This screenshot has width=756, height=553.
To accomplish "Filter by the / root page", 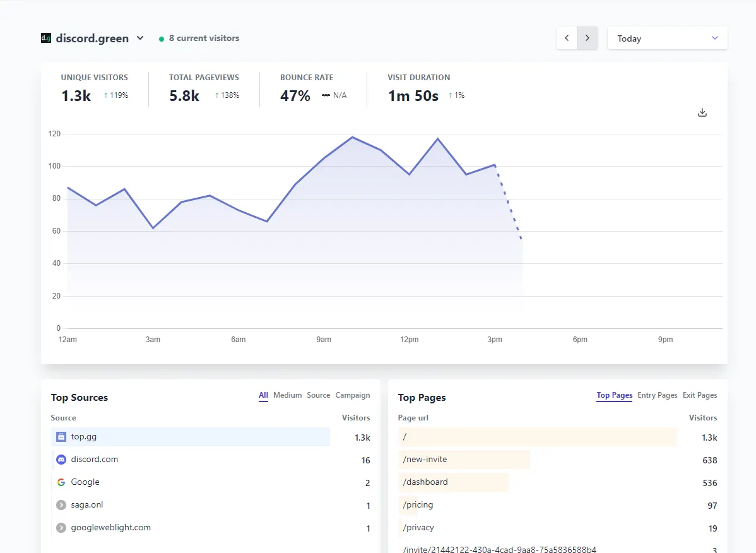I will point(405,437).
